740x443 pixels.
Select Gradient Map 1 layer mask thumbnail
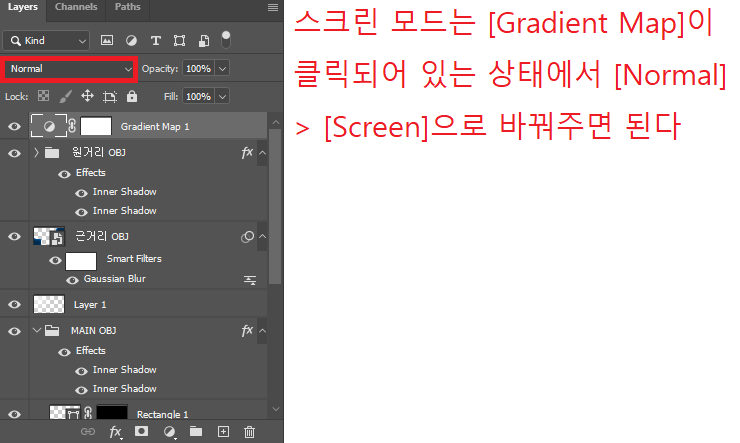coord(96,126)
